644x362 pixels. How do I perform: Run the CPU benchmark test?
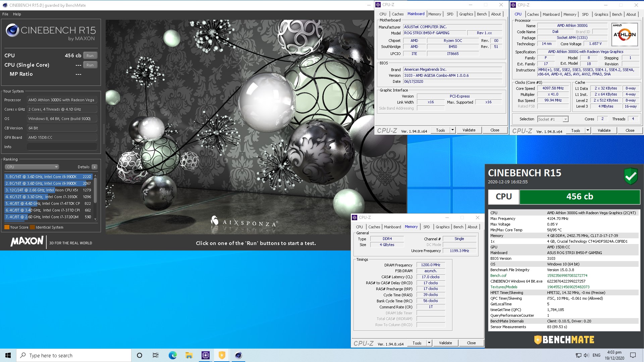coord(90,56)
